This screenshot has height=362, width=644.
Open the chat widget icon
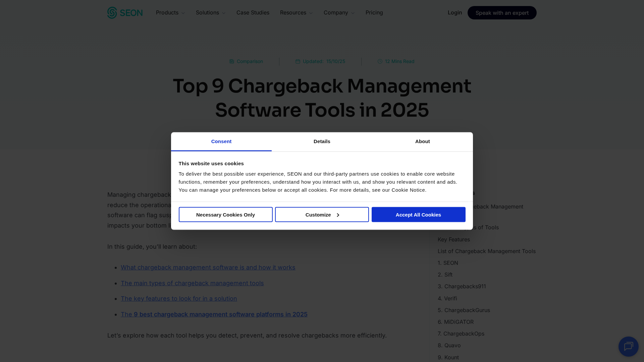click(x=628, y=346)
